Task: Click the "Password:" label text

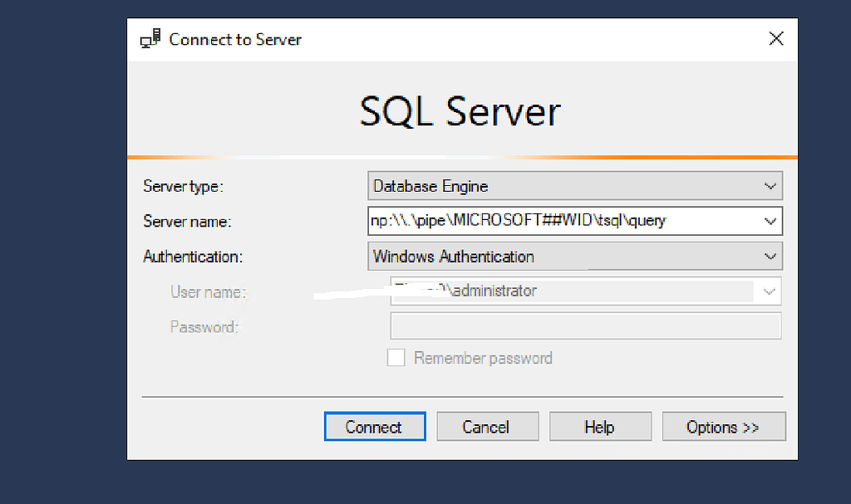Action: tap(204, 326)
